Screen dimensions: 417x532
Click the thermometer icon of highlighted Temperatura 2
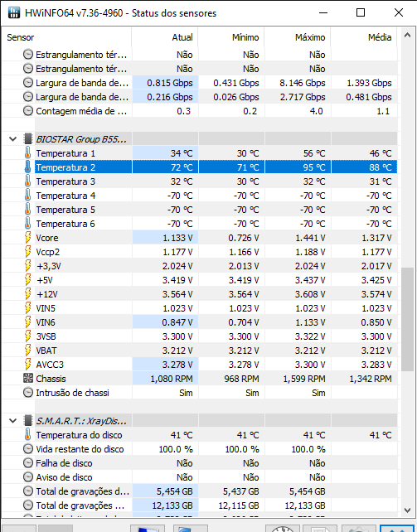[x=28, y=167]
